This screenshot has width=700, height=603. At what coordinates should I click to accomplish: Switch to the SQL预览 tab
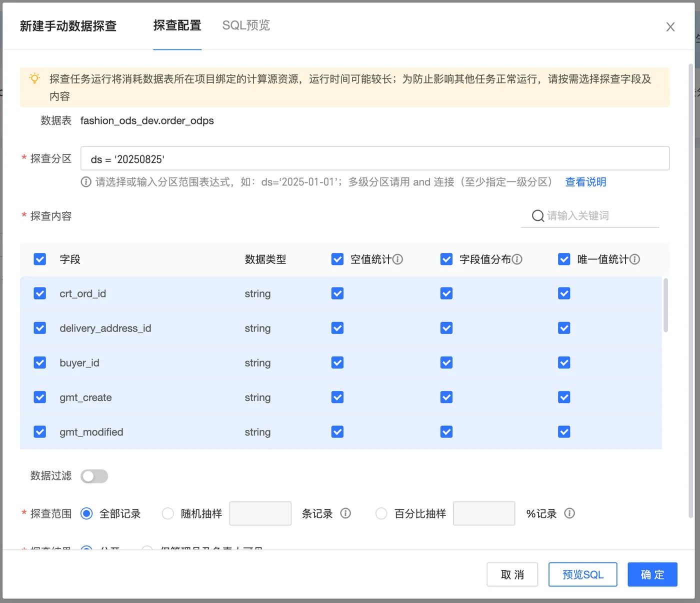(246, 25)
